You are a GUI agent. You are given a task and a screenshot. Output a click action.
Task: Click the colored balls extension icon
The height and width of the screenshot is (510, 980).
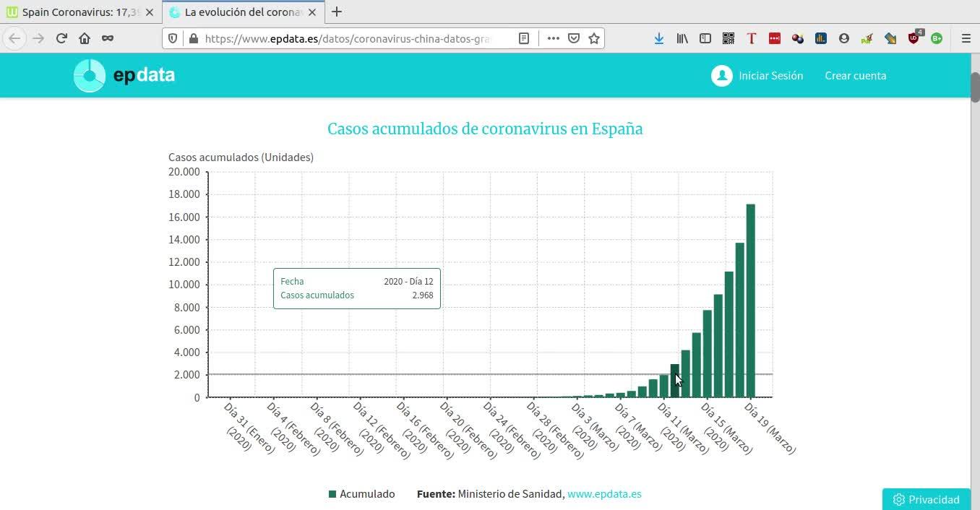tap(798, 38)
